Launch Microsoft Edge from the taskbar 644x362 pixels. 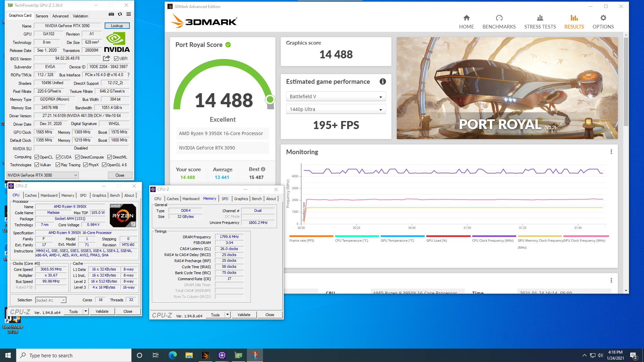click(172, 355)
